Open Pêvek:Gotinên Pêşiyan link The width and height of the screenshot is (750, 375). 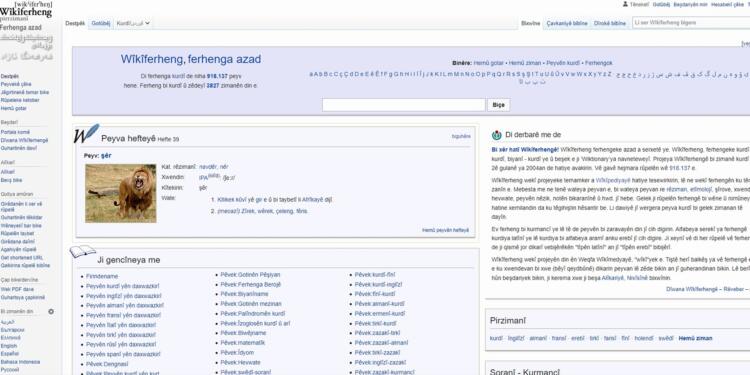[250, 275]
